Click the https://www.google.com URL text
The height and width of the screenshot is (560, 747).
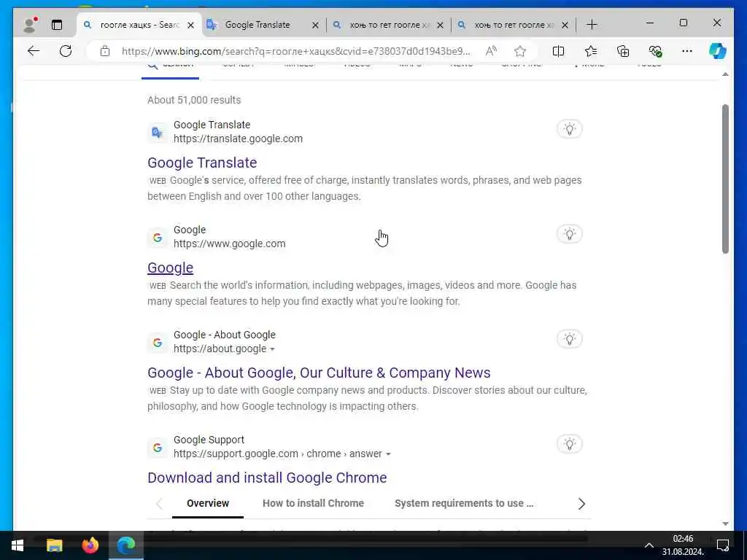coord(229,244)
